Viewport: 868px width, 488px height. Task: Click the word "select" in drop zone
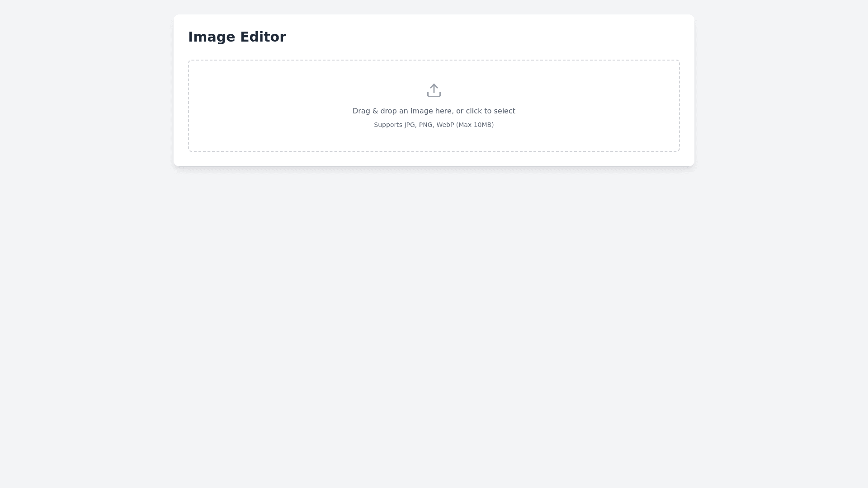(504, 111)
